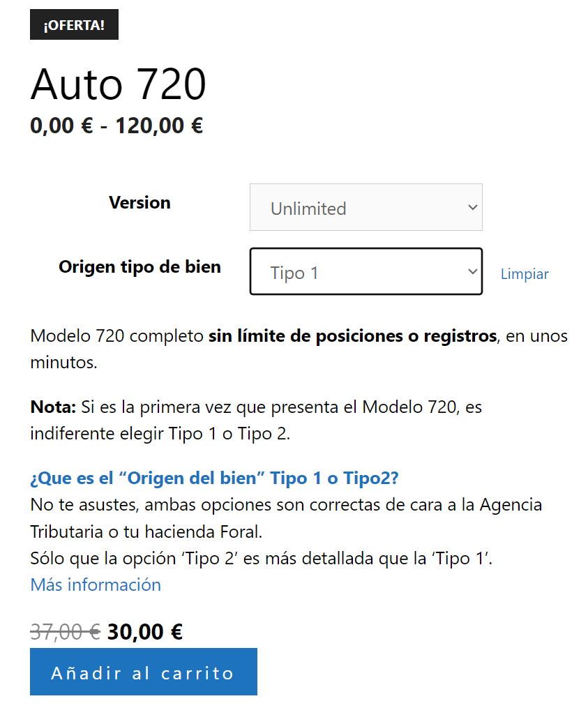
Task: Click the Origen tipo de bien label
Action: pos(140,266)
